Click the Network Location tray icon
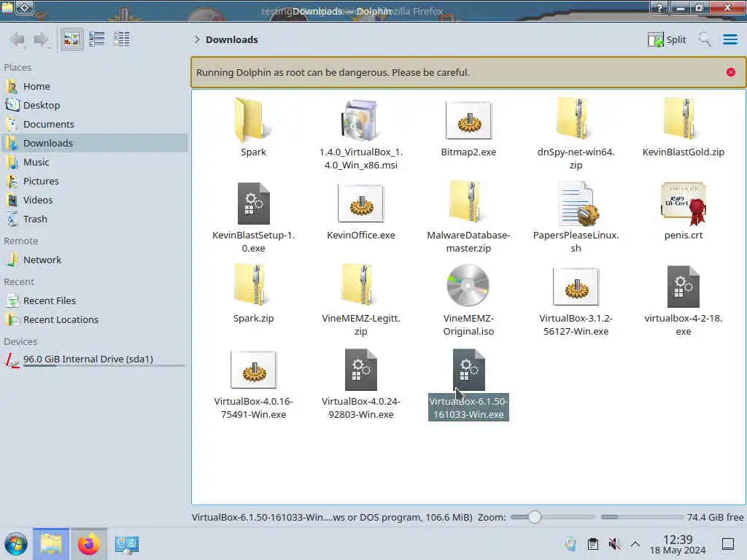 [x=570, y=544]
